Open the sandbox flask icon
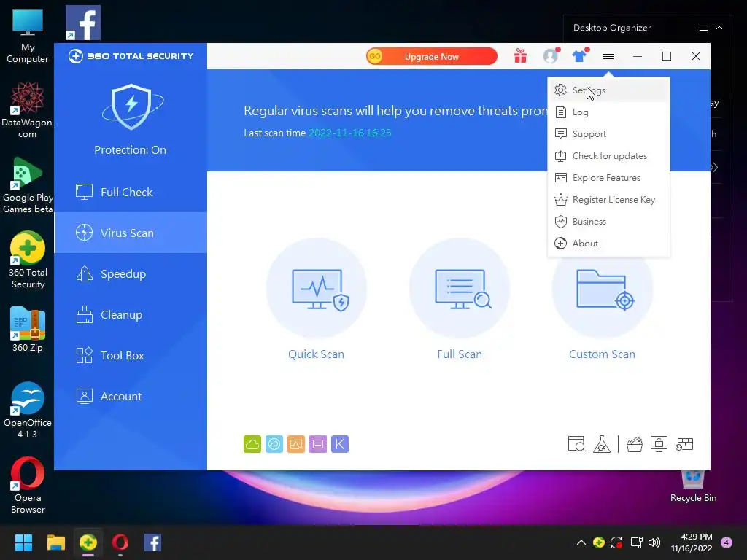 [602, 444]
